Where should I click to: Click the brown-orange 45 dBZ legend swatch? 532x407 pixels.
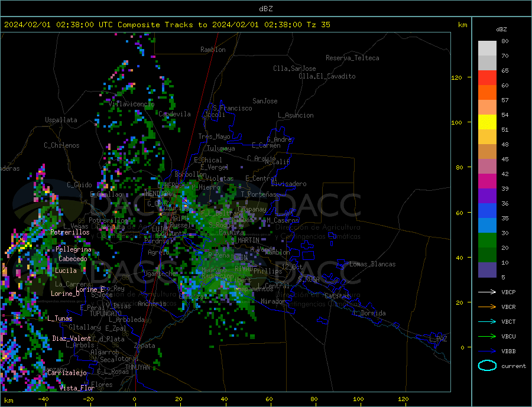point(487,152)
